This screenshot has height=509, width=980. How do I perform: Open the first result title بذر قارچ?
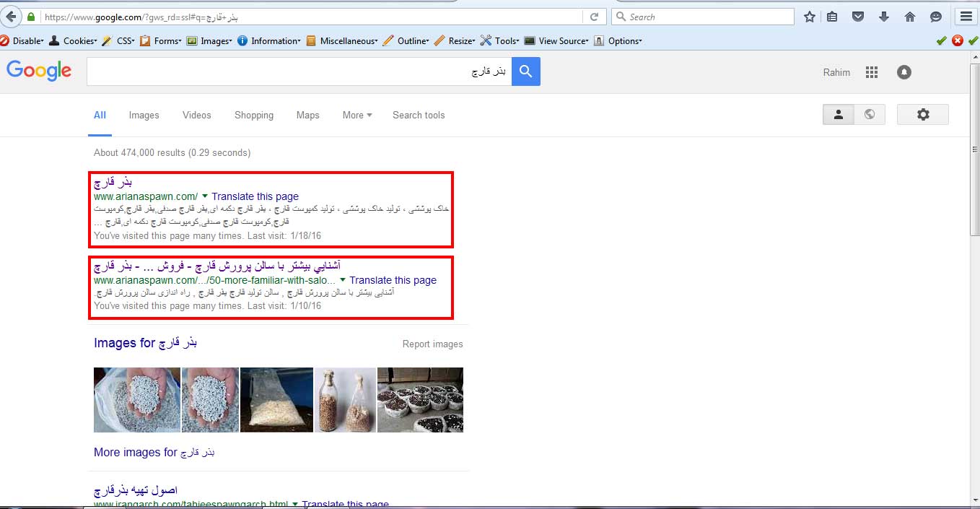click(113, 182)
